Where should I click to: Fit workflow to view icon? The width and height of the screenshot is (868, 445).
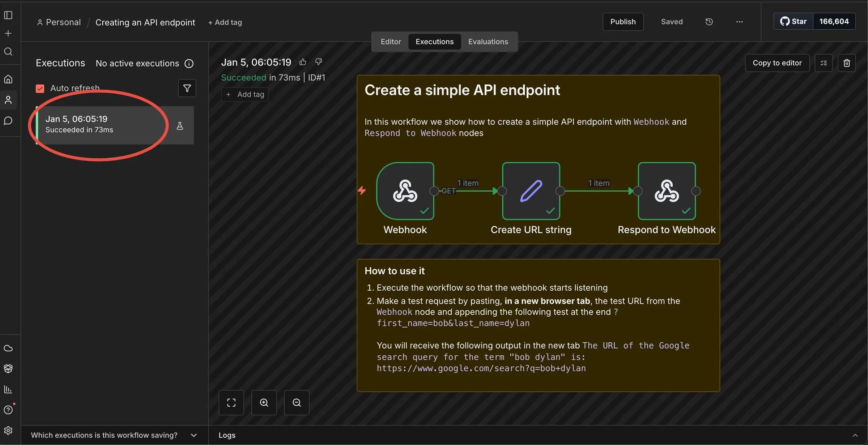[x=231, y=403]
